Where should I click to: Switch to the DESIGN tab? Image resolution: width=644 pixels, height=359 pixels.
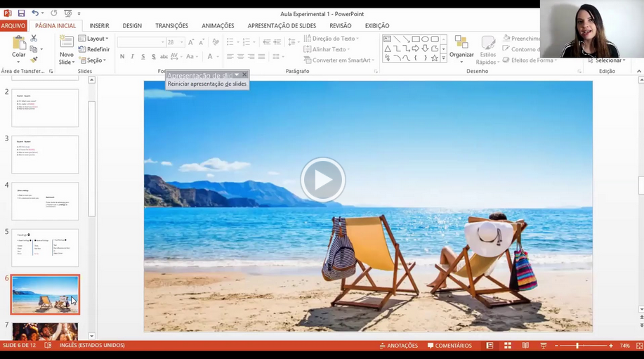pyautogui.click(x=132, y=25)
